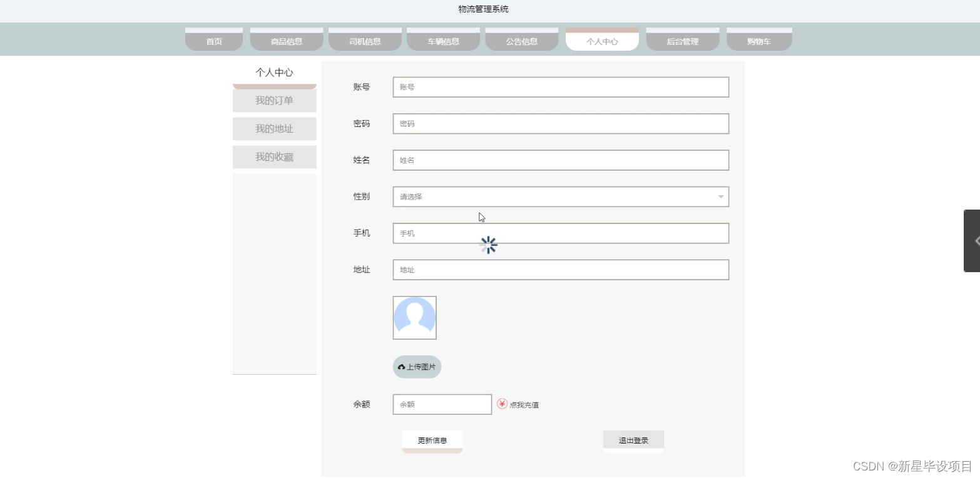
Task: Click 退出登录 to log out
Action: tap(633, 439)
